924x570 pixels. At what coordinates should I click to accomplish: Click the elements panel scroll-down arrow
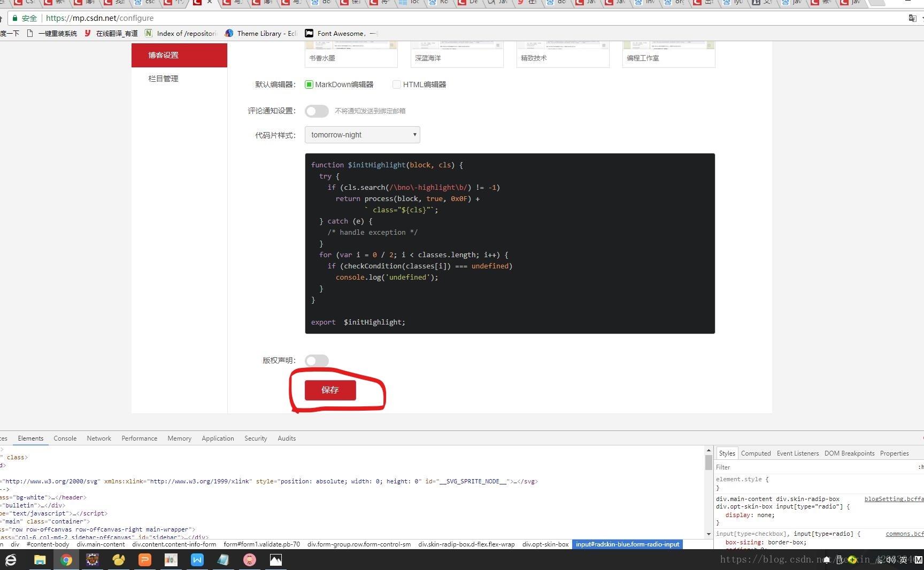[709, 534]
